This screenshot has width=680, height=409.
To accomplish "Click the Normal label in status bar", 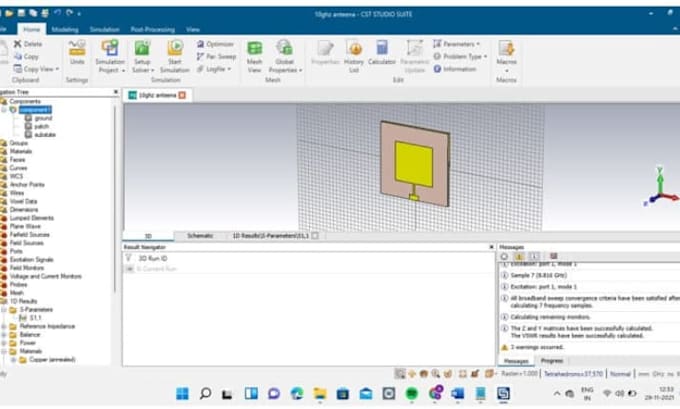I will 620,373.
